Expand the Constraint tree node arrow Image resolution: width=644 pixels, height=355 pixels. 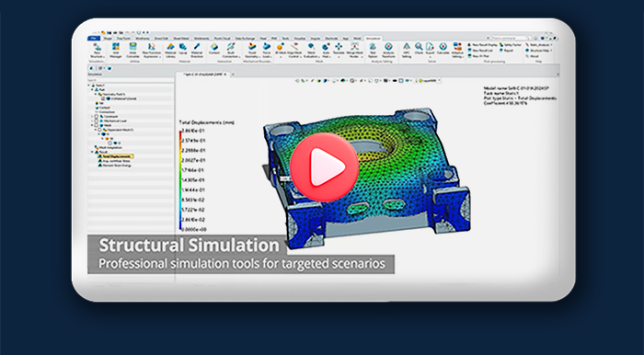[x=92, y=116]
